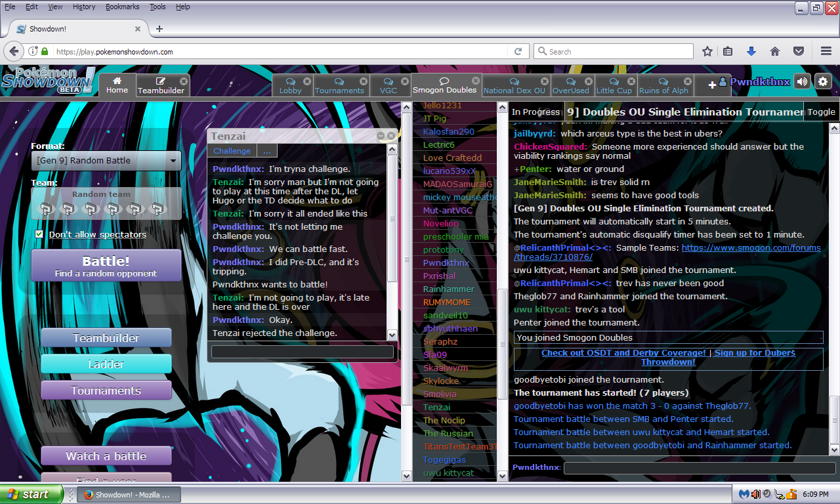This screenshot has height=504, width=840.
Task: Toggle the tournament box display
Action: 821,112
